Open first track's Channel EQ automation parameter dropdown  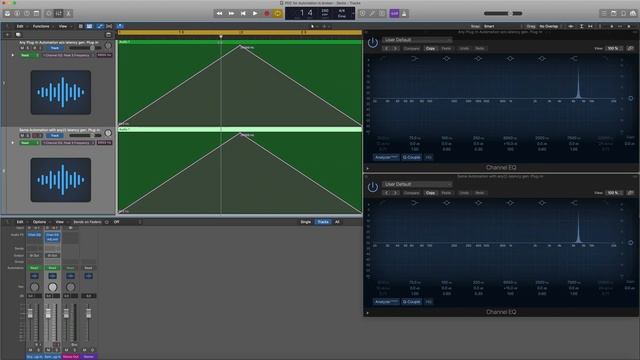tap(68, 55)
